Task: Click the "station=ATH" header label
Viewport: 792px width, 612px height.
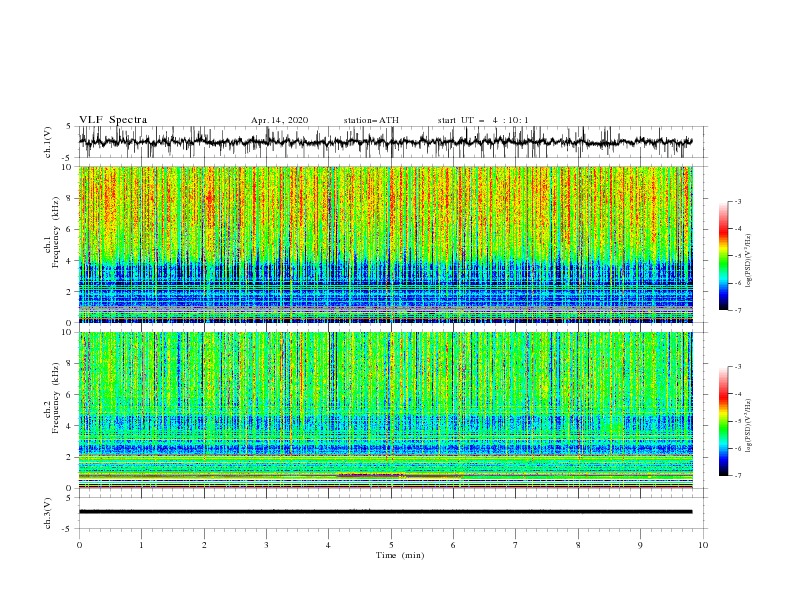Action: 371,120
